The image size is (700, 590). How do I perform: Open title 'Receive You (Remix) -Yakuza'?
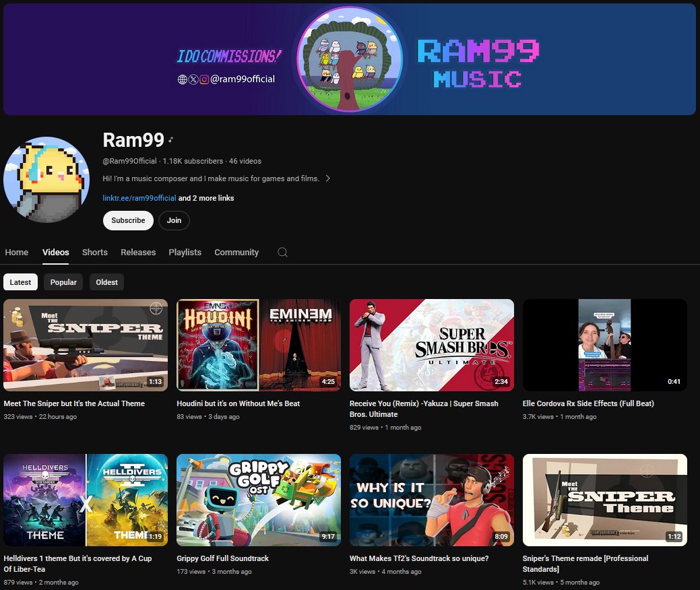(x=424, y=409)
